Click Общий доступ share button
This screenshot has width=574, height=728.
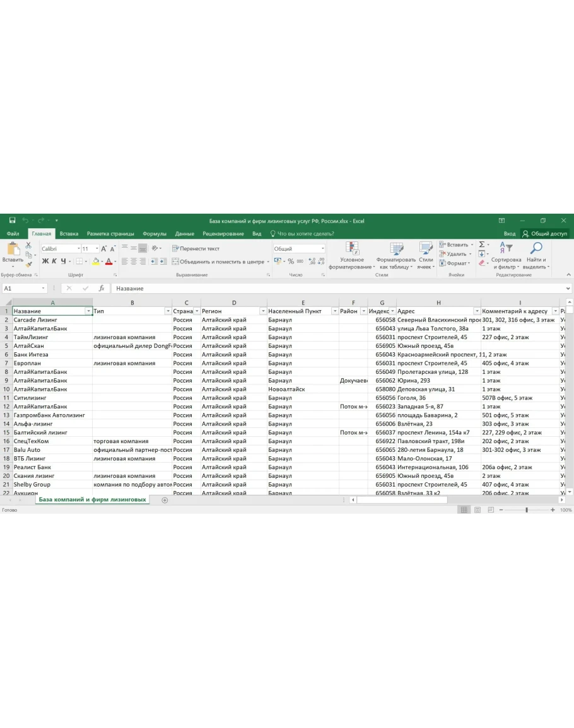coord(545,234)
